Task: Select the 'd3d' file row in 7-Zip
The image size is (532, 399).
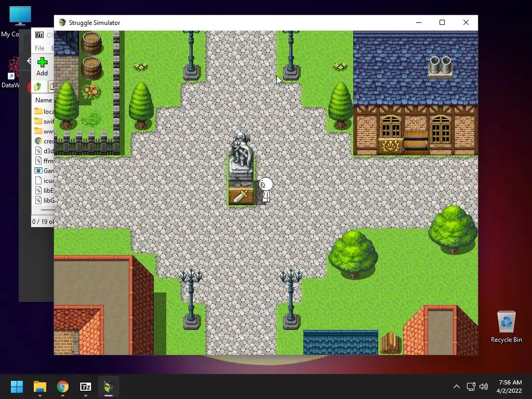Action: 44,151
